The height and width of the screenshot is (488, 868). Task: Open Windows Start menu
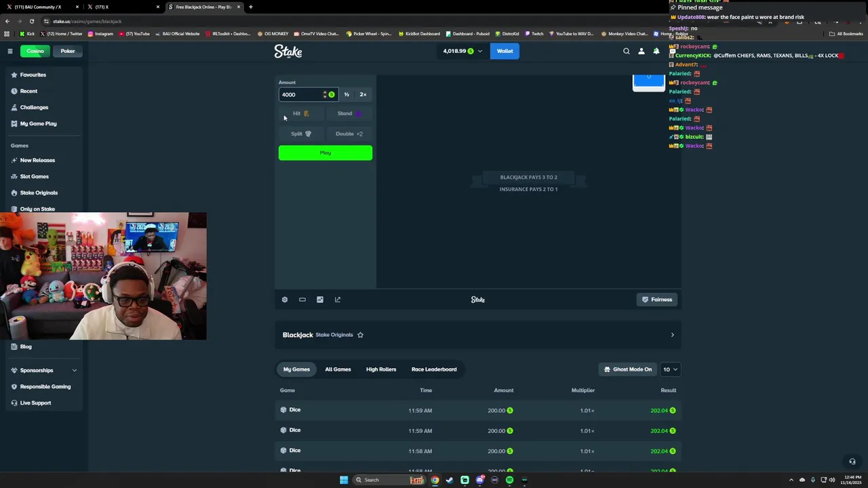[x=344, y=480]
